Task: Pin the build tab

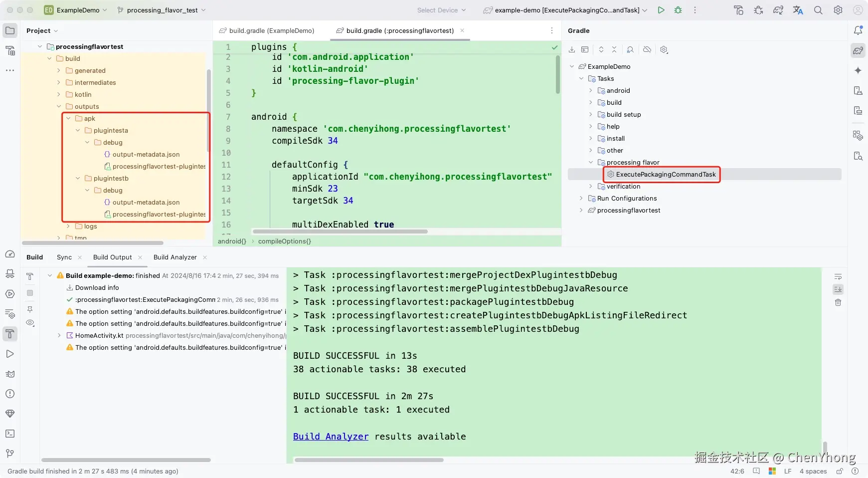Action: [30, 309]
